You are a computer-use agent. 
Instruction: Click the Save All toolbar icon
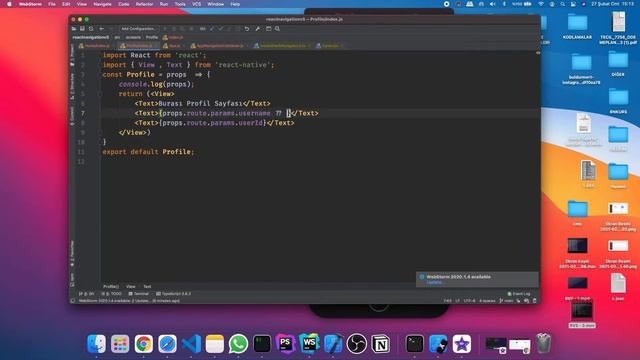pyautogui.click(x=82, y=29)
